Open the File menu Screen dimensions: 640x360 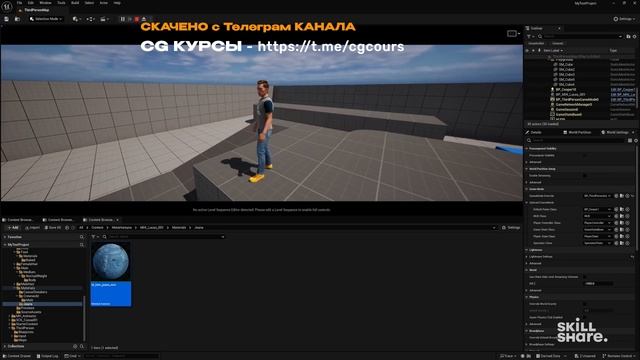tap(19, 3)
